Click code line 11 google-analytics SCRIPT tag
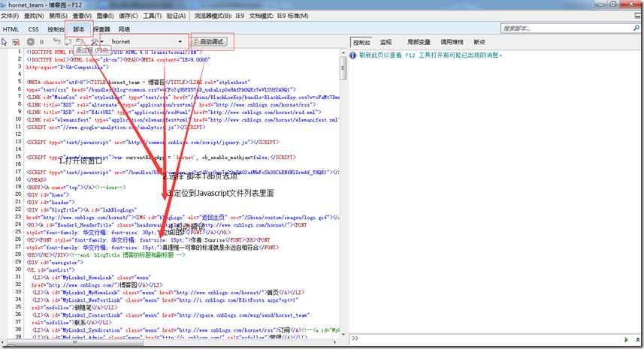Image resolution: width=644 pixels, height=349 pixels. 116,127
